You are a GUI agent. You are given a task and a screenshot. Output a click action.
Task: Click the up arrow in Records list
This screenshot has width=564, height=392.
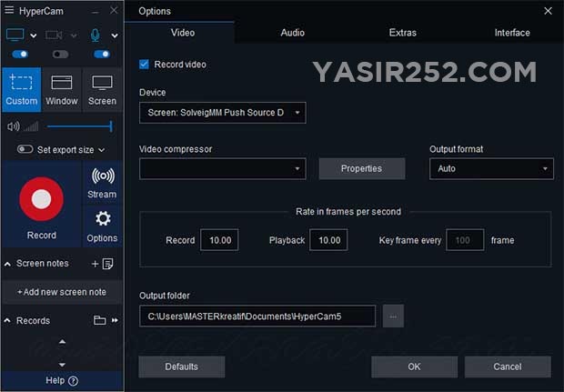62,342
